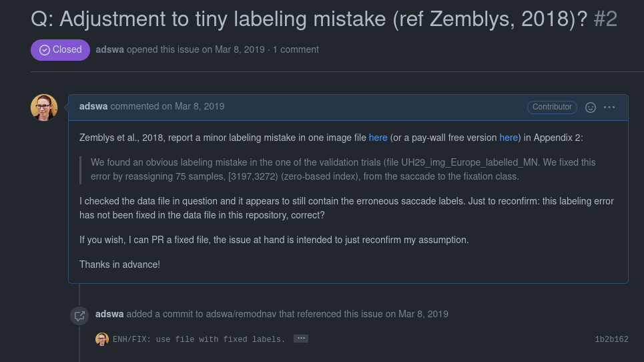
Task: Expand the commit description ellipsis button
Action: pyautogui.click(x=301, y=339)
